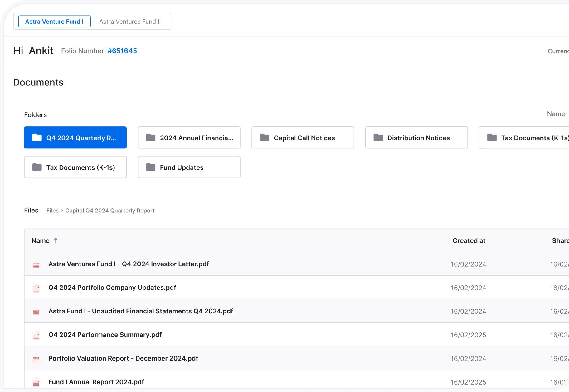
Task: Click the Fund Updates folder icon
Action: tap(151, 167)
